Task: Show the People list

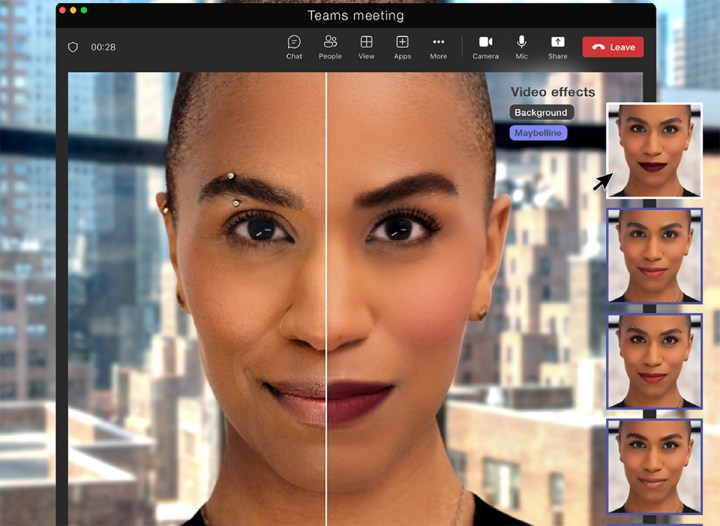Action: pos(330,47)
